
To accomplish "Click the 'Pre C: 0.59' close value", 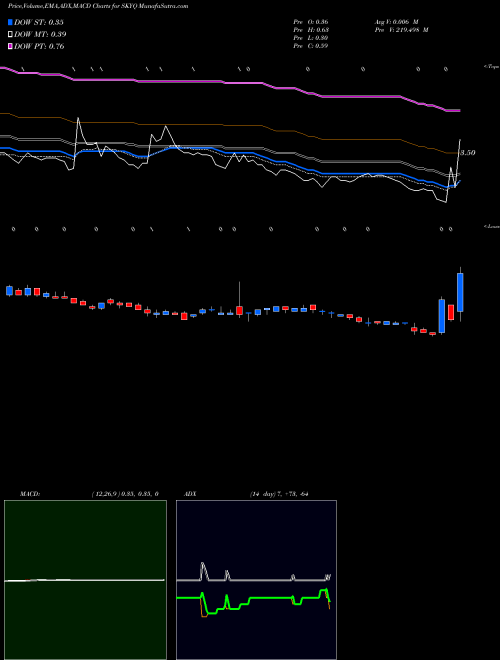I will pyautogui.click(x=311, y=46).
